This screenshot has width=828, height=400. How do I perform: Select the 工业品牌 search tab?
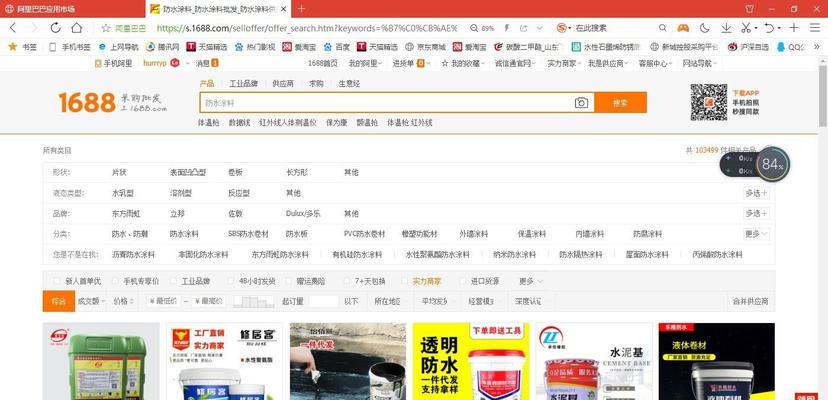click(x=243, y=83)
